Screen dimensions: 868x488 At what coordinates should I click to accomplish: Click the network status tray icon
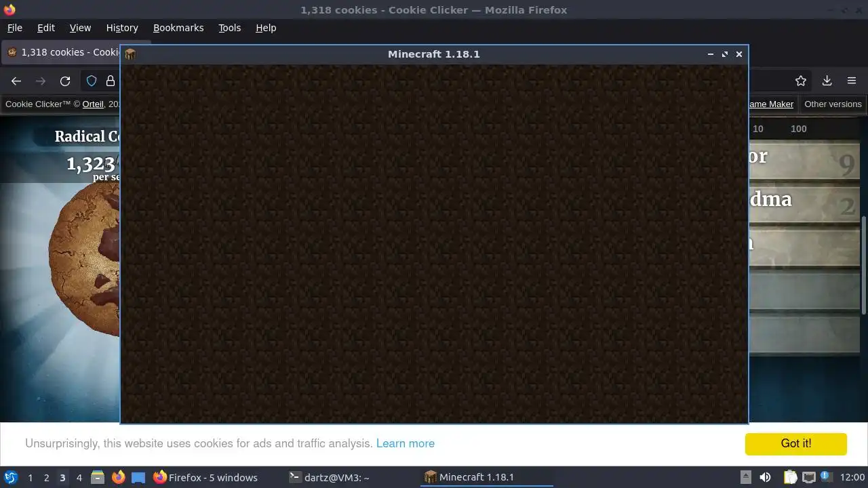coord(808,477)
